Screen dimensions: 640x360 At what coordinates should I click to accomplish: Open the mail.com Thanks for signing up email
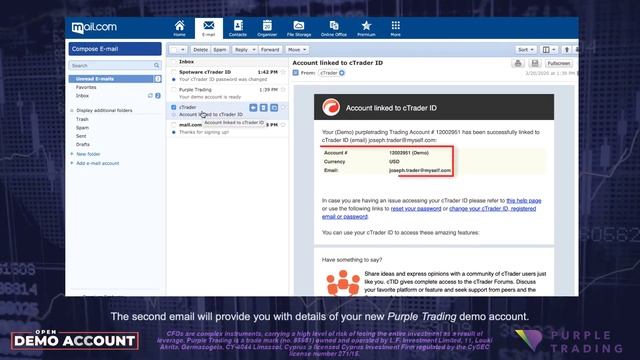(227, 128)
